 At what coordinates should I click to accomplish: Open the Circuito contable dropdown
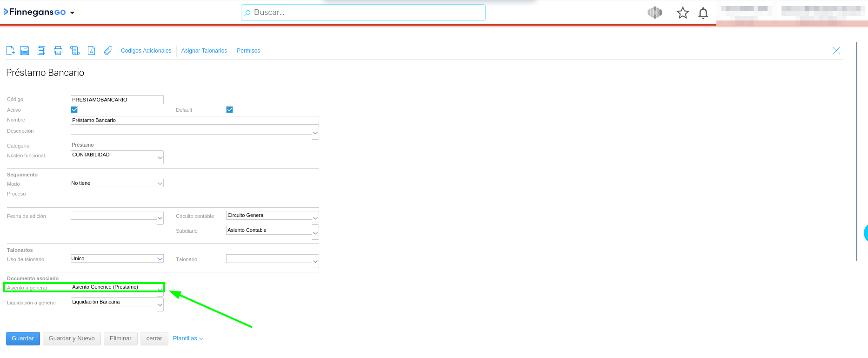(x=315, y=218)
